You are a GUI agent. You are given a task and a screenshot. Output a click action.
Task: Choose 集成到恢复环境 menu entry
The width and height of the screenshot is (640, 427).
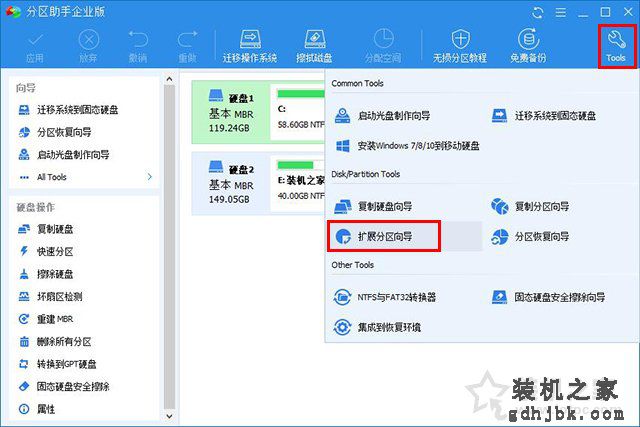377,327
